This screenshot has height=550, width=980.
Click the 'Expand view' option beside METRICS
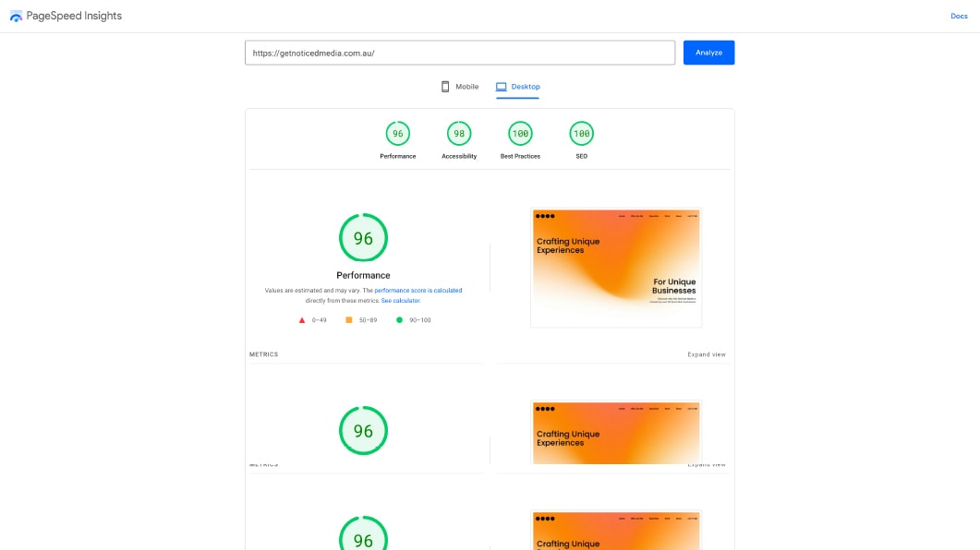(x=707, y=354)
